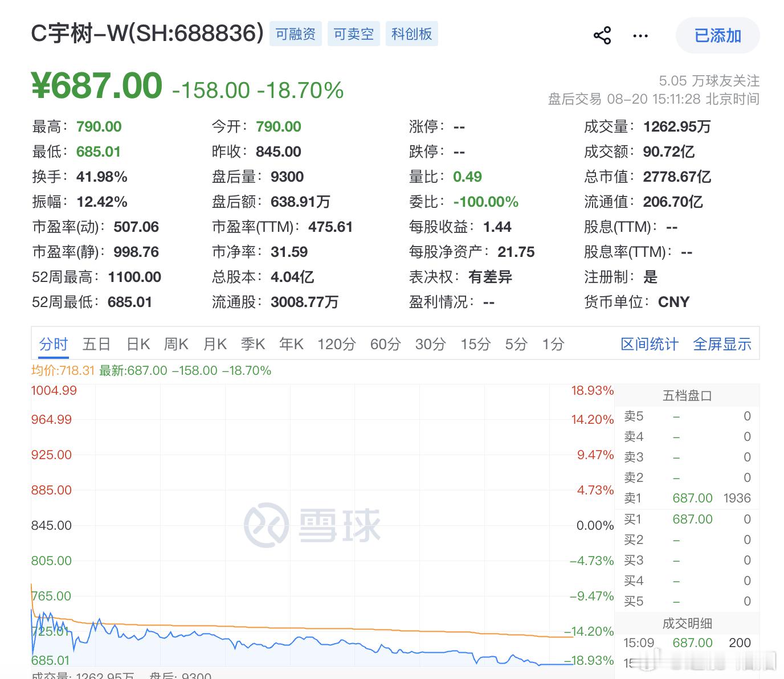Click the 每股净资产 value 21.75
784x679 pixels.
516,252
